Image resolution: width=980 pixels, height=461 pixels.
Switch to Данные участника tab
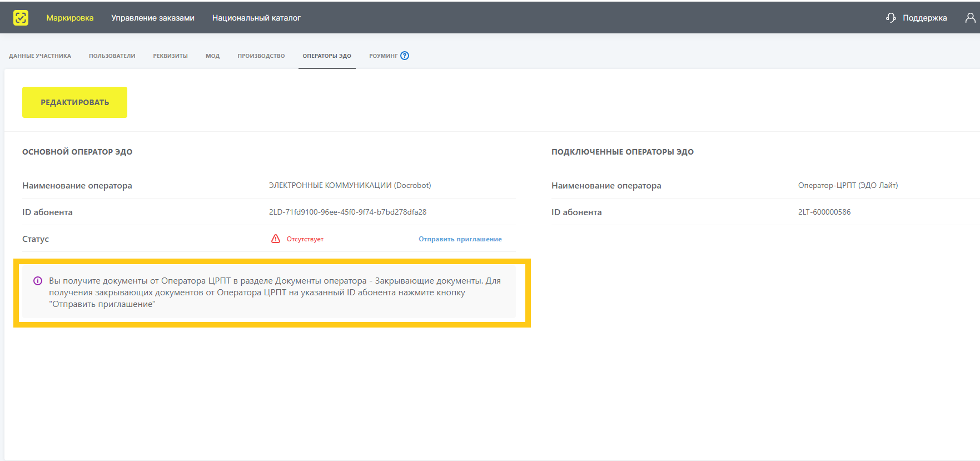pyautogui.click(x=40, y=56)
